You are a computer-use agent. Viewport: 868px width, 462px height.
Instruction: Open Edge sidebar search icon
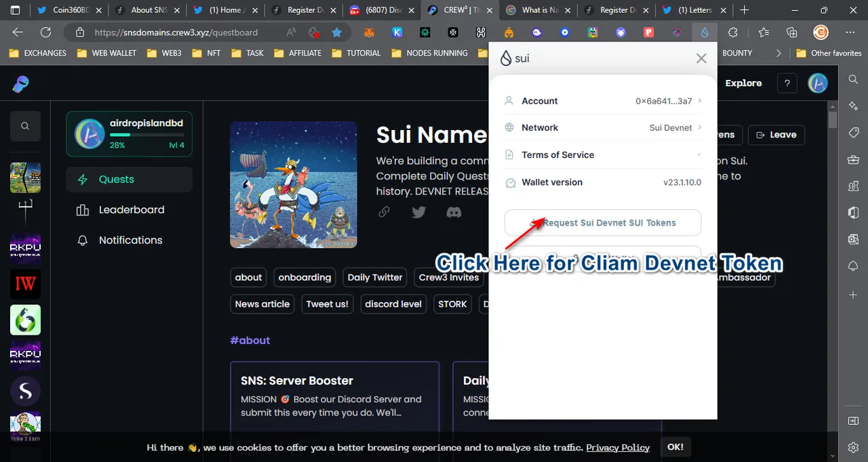click(x=854, y=79)
